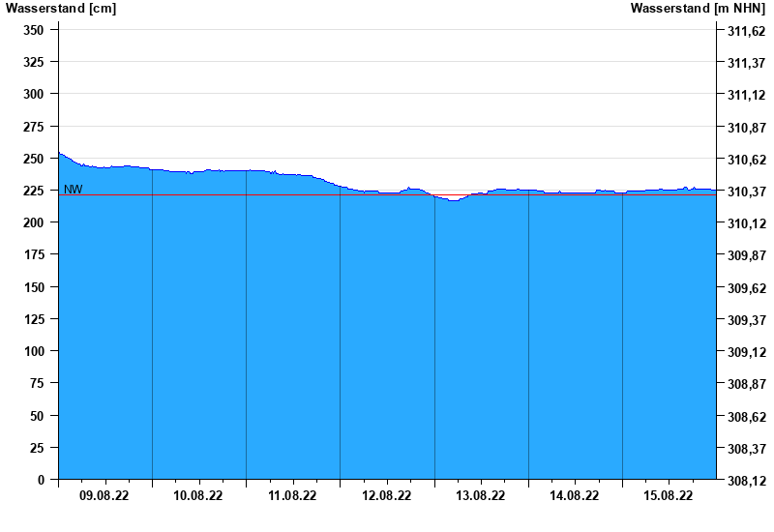Click the NW low-water marker label
The width and height of the screenshot is (774, 532).
pyautogui.click(x=74, y=190)
